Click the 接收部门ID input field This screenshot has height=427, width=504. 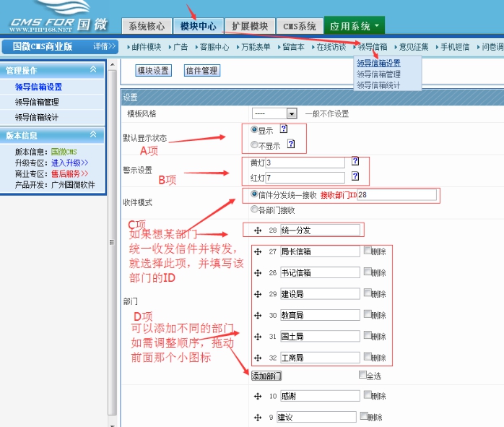396,194
